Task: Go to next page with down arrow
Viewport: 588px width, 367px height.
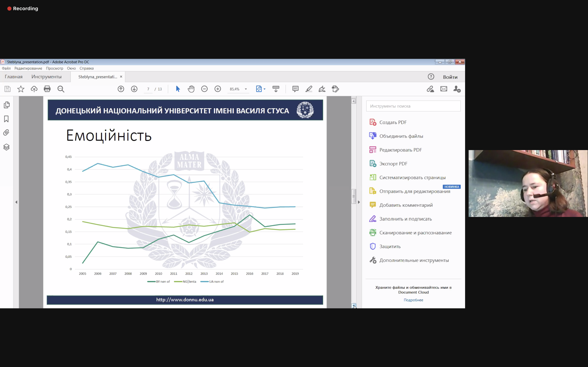Action: tap(134, 89)
